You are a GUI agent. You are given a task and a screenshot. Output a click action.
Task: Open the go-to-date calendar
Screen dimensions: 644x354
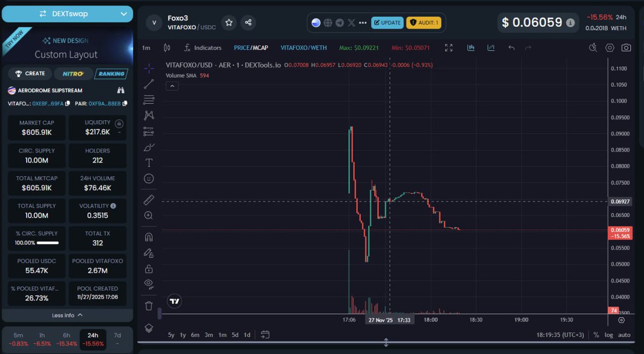[x=265, y=335]
